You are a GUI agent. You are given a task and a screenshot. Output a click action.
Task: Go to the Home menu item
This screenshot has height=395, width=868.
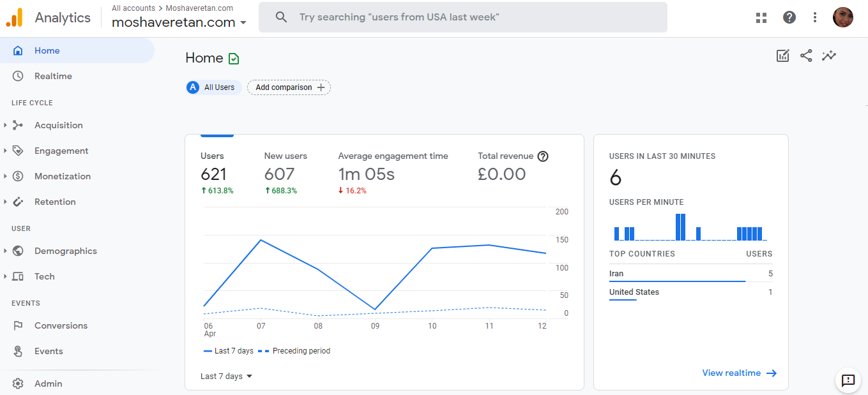coord(77,50)
